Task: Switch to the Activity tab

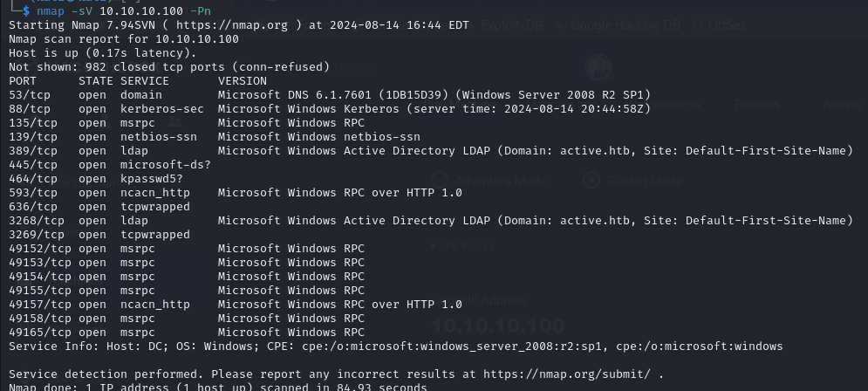Action: (x=843, y=104)
